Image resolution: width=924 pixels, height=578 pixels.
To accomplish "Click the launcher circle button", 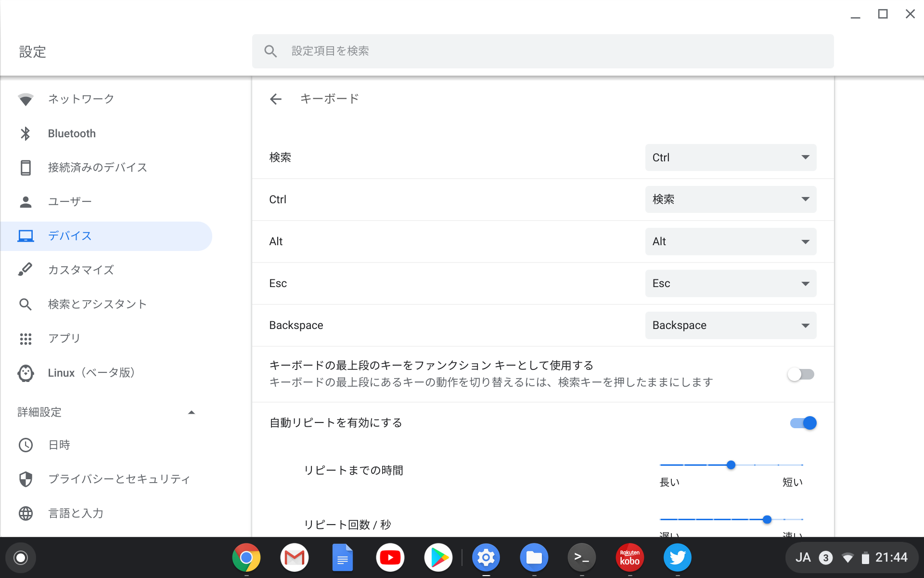I will coord(21,558).
